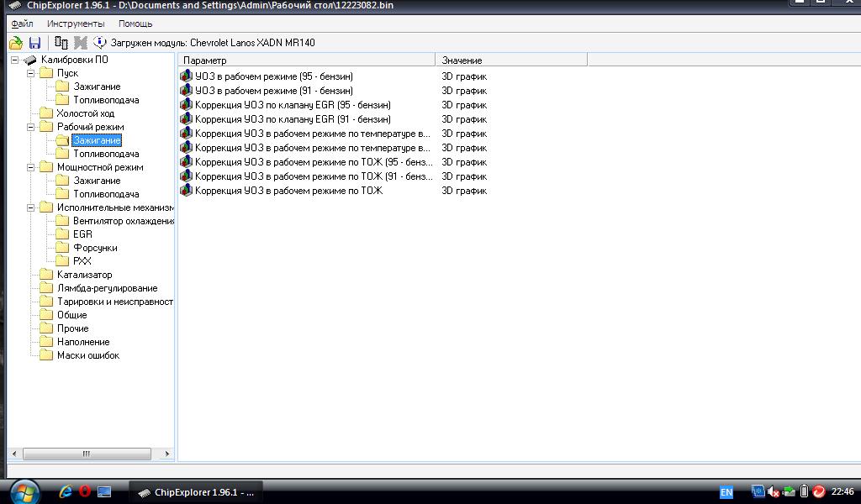Open 3D graph icon for УОЗ (95 - бензин)

click(186, 76)
